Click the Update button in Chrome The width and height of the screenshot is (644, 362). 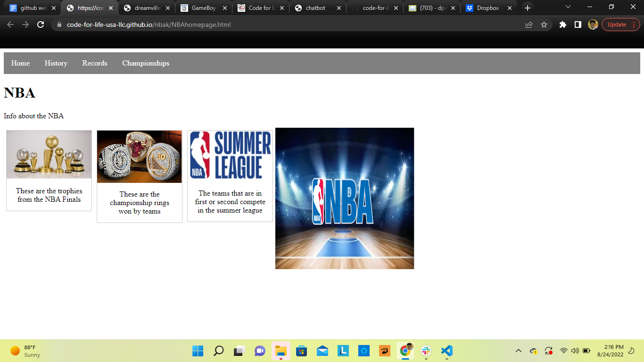[621, 25]
